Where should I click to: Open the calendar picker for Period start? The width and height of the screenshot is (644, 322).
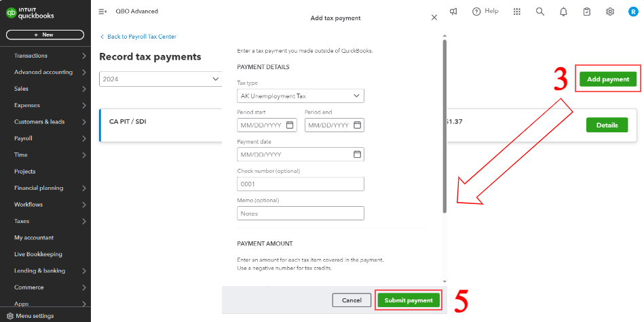pos(290,125)
